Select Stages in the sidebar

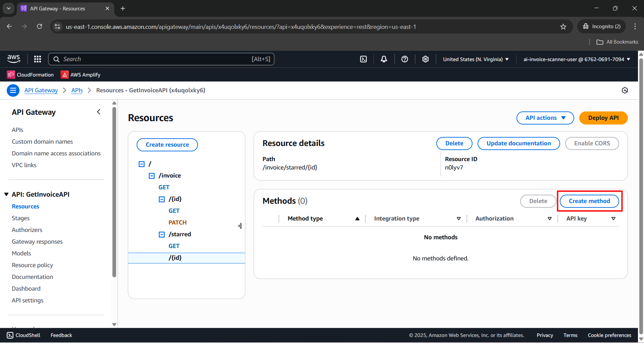21,218
